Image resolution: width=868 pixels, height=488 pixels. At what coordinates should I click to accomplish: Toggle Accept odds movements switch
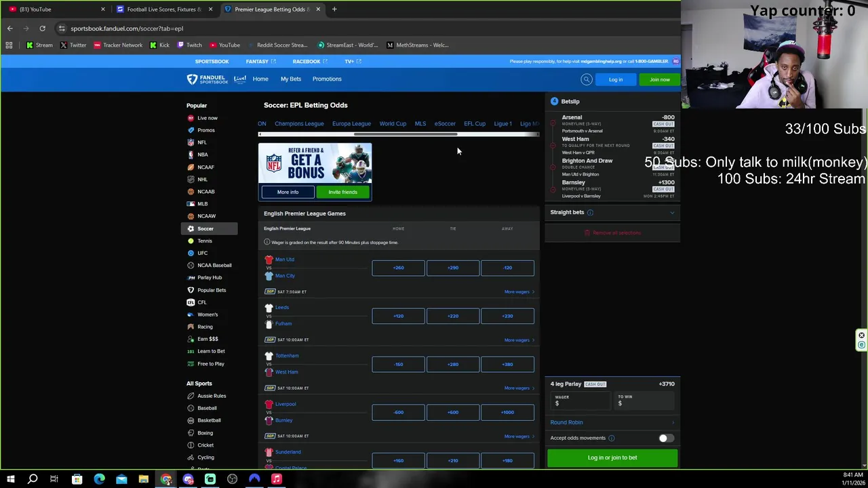(x=666, y=439)
